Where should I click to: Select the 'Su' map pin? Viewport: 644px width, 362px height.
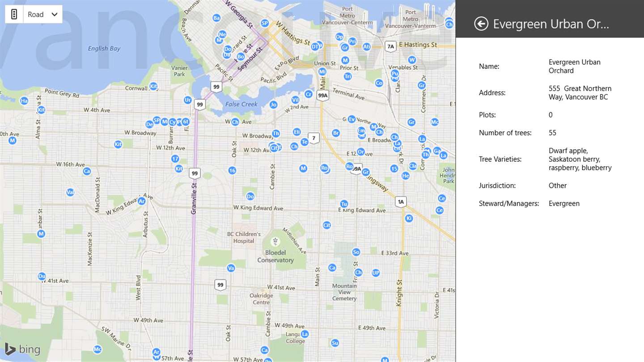[x=335, y=343]
